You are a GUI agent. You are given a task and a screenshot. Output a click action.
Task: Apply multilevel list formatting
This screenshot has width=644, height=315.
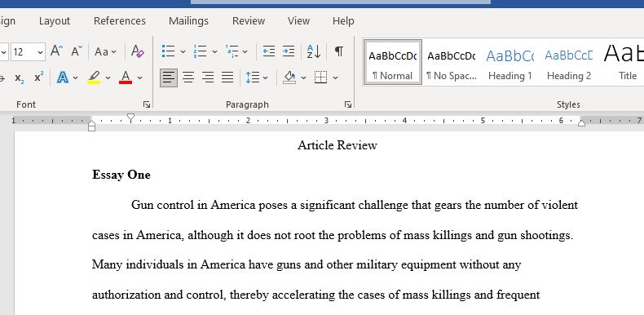(x=232, y=51)
